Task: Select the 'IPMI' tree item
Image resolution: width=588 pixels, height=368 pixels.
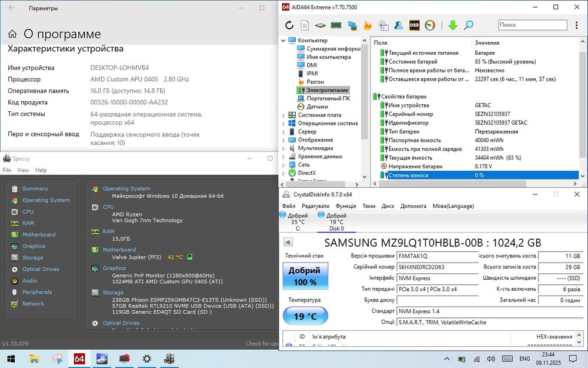Action: [x=308, y=74]
